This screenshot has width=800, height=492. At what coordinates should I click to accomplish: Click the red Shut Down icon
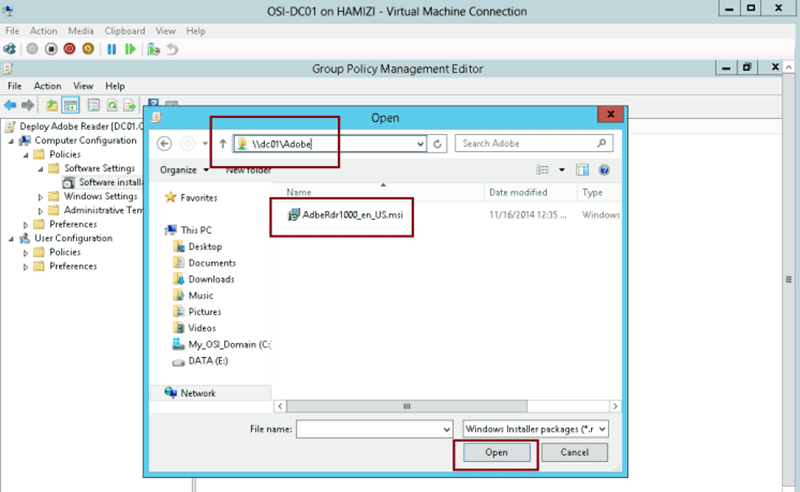coord(69,49)
